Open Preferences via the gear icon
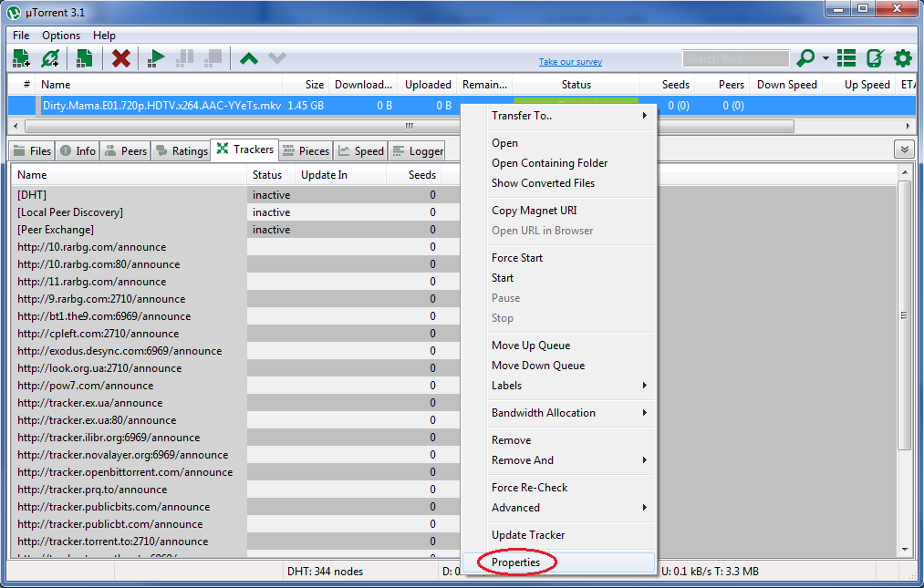This screenshot has height=588, width=924. pyautogui.click(x=903, y=58)
